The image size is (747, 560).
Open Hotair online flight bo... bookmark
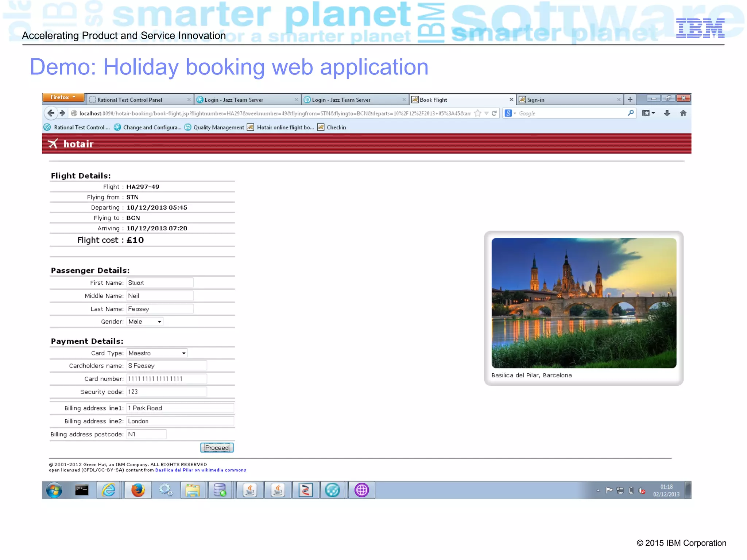(280, 127)
